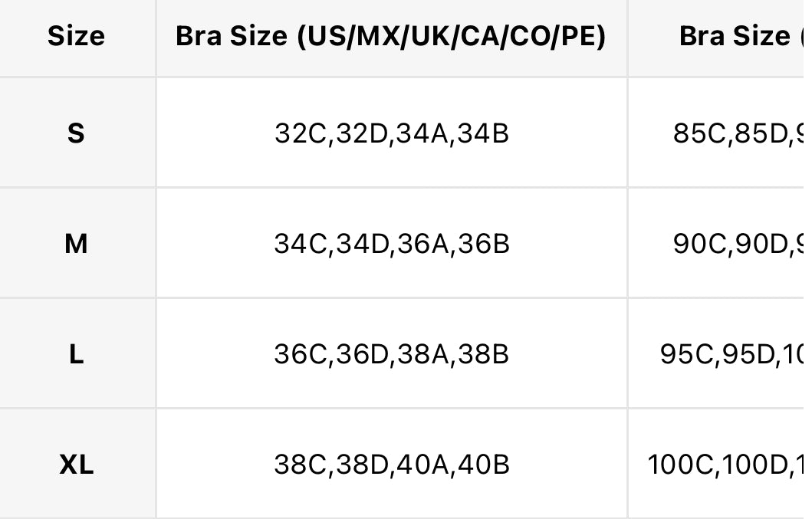
Task: Select the XL size row label
Action: click(76, 465)
